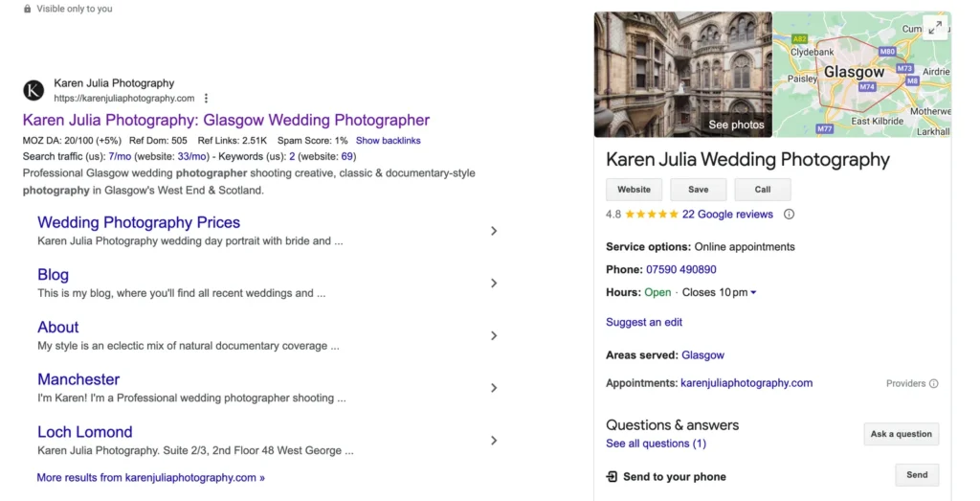Click the Providers info icon

tap(933, 384)
